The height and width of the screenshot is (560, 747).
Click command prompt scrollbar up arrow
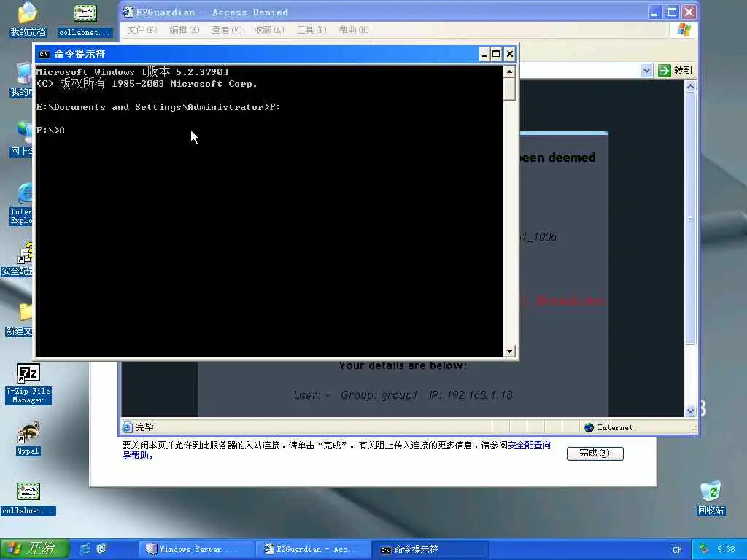point(509,72)
